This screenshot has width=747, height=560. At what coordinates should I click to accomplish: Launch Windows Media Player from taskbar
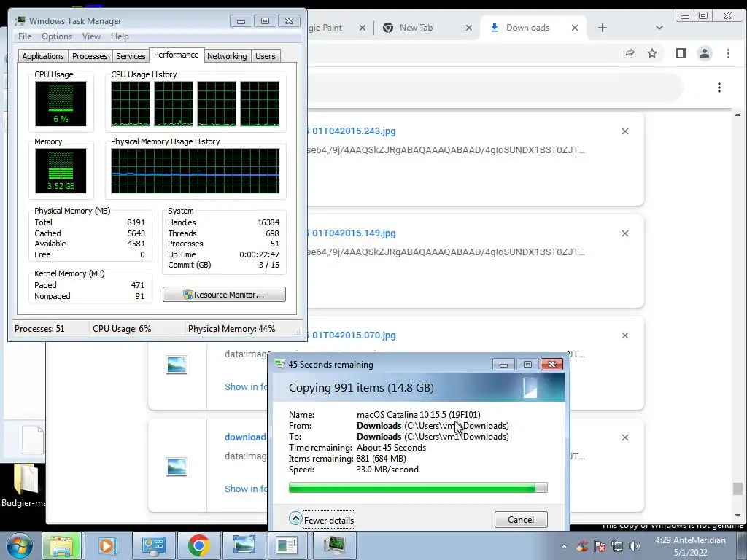click(107, 545)
